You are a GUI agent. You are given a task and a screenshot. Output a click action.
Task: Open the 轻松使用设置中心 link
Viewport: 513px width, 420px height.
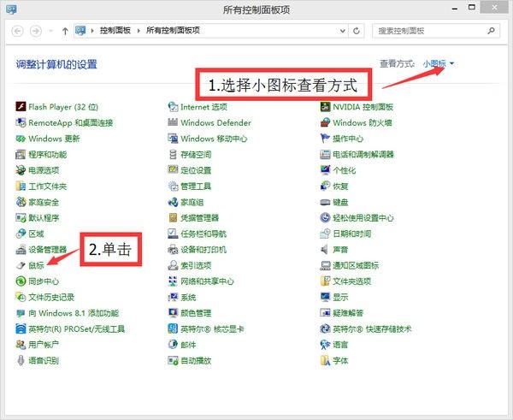coord(363,217)
